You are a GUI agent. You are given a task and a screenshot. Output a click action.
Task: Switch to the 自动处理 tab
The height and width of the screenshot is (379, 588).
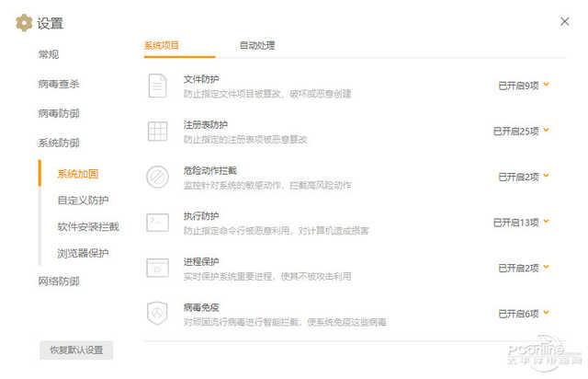pos(256,45)
